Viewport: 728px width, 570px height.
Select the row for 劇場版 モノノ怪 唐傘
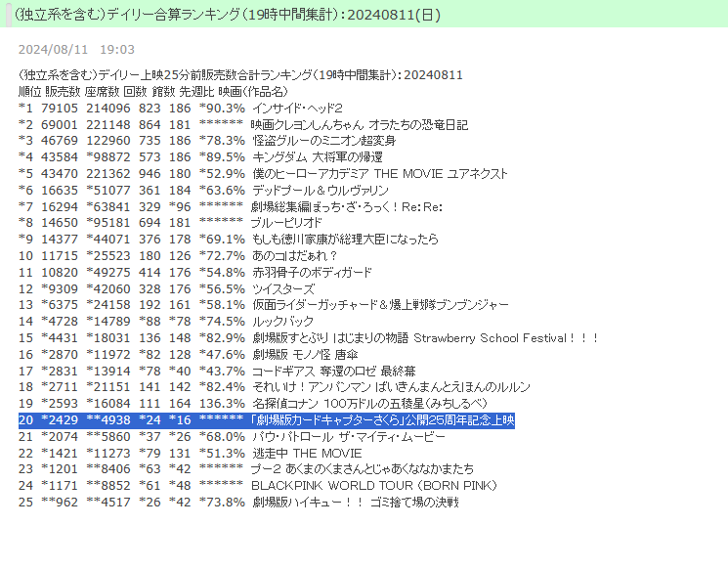coord(189,355)
